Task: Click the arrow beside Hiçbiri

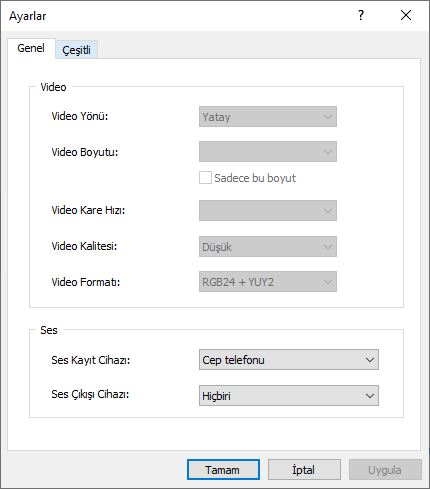Action: [370, 396]
